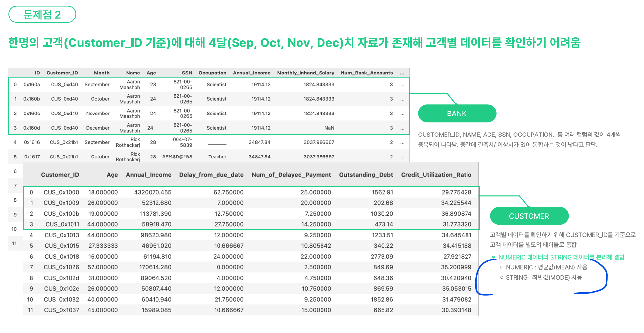Click the corrupted SSN #F%$D@*&8
This screenshot has height=333, width=644.
coord(177,156)
